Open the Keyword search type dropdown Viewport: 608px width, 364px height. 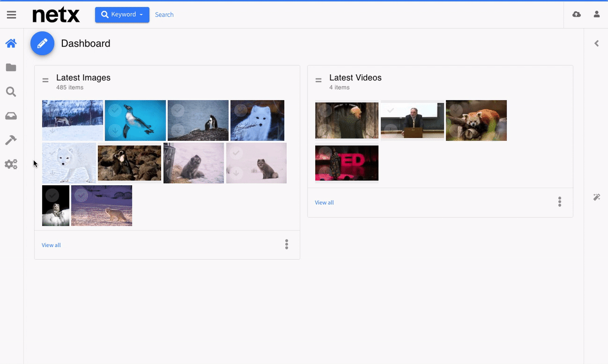click(122, 15)
